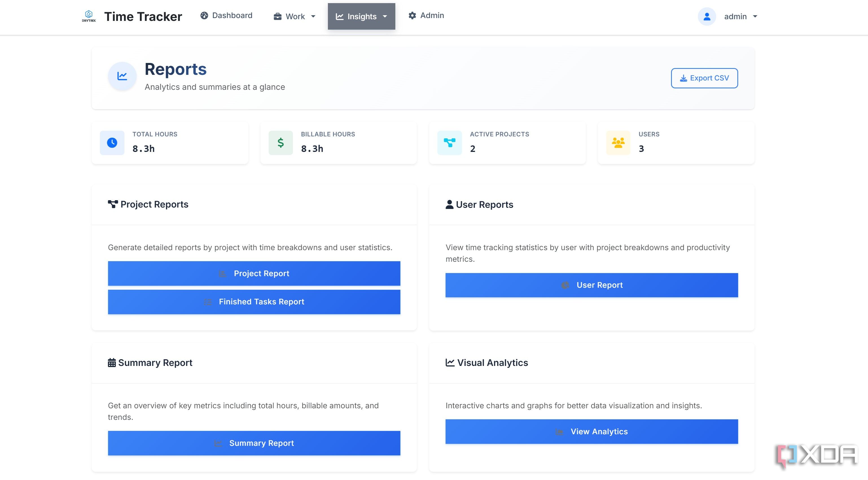Click the Active Projects diagram icon
This screenshot has height=480, width=868.
tap(450, 143)
